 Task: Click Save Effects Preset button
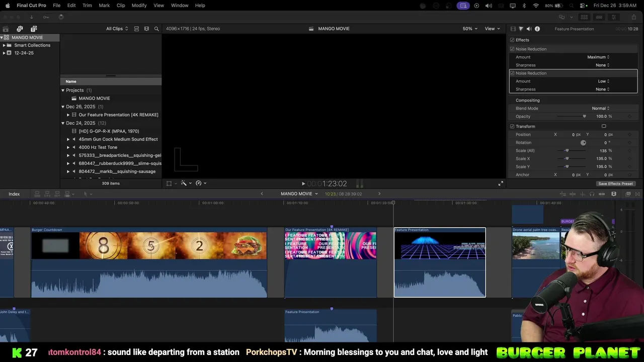[615, 184]
